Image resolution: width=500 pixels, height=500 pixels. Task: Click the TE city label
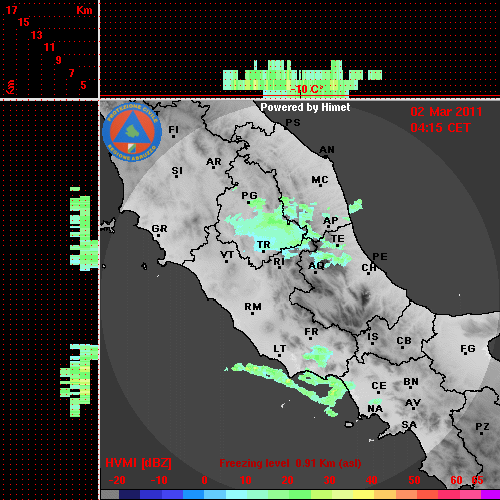click(x=338, y=239)
